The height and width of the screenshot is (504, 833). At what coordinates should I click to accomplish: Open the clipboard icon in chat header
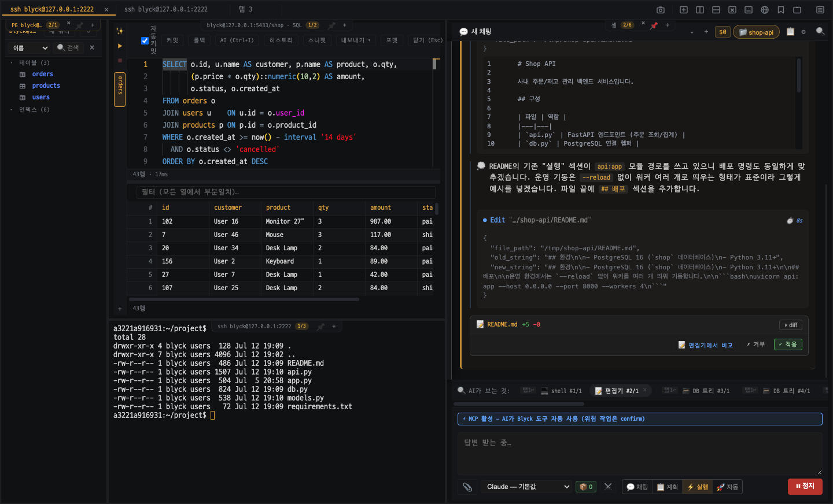click(x=790, y=32)
